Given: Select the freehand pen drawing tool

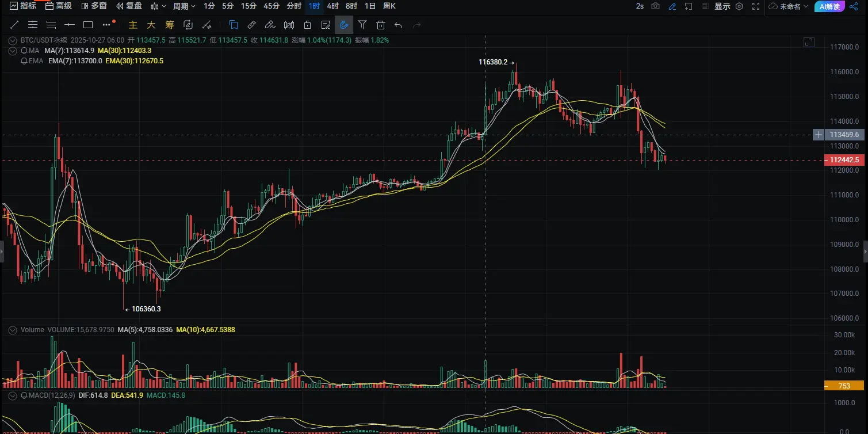Looking at the screenshot, I should pyautogui.click(x=270, y=25).
